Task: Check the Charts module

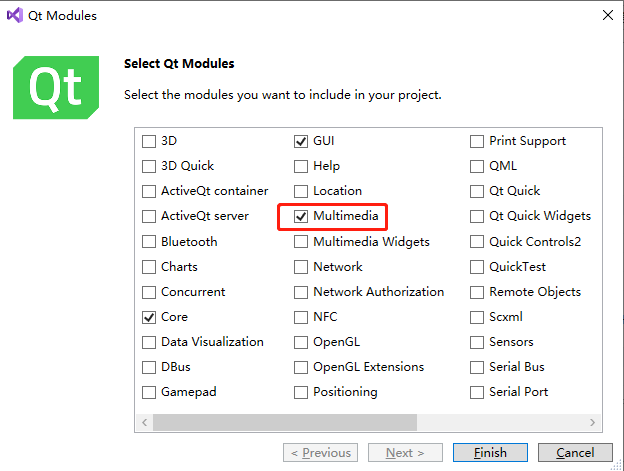Action: (x=149, y=267)
